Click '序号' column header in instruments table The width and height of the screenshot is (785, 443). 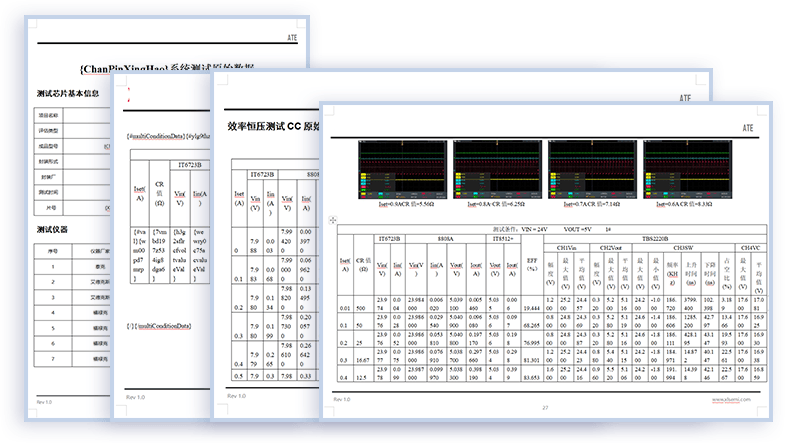tap(53, 251)
